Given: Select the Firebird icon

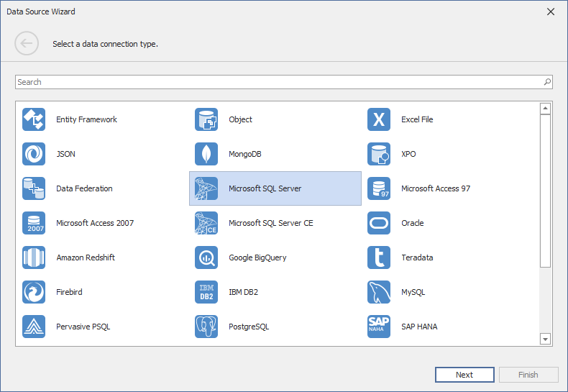Looking at the screenshot, I should (x=34, y=292).
